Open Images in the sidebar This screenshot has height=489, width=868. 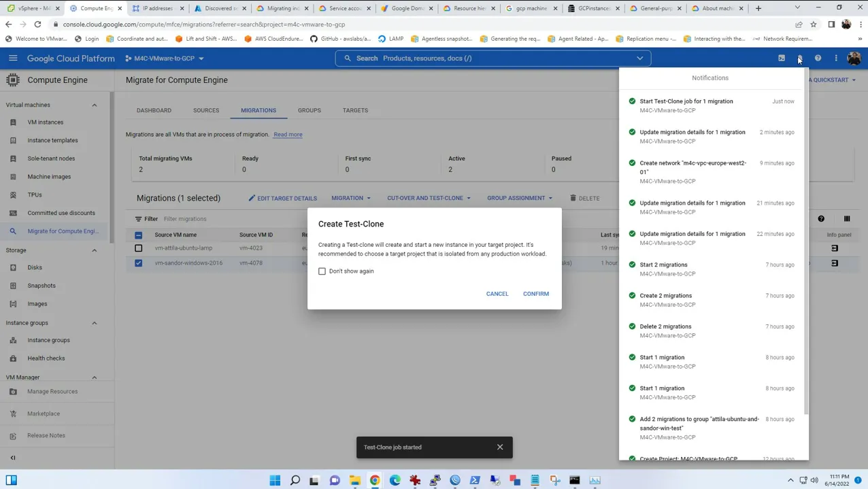click(37, 304)
